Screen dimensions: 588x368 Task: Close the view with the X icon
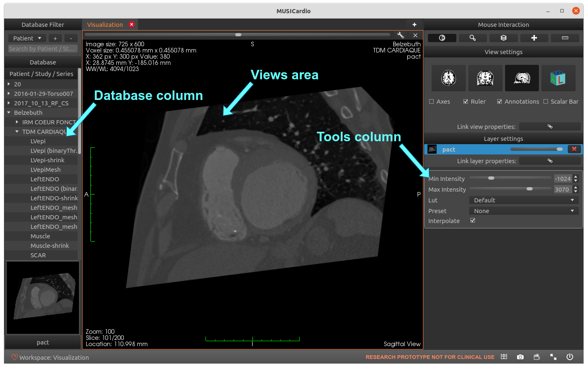coord(416,36)
